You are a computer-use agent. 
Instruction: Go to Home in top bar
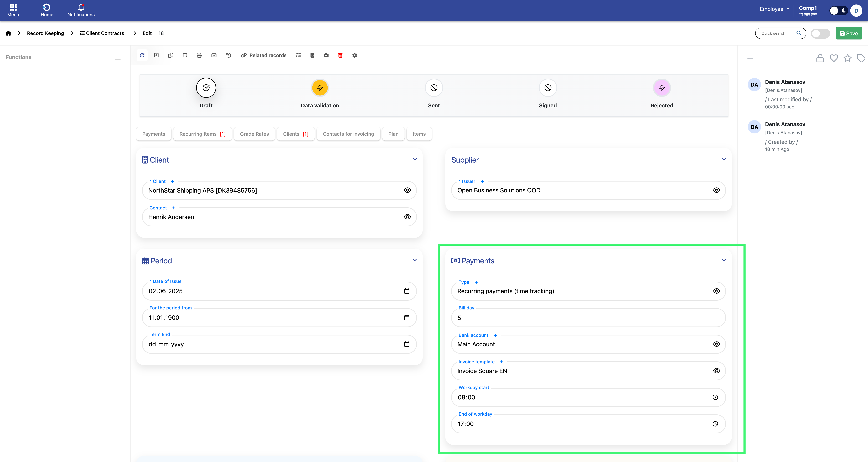47,10
